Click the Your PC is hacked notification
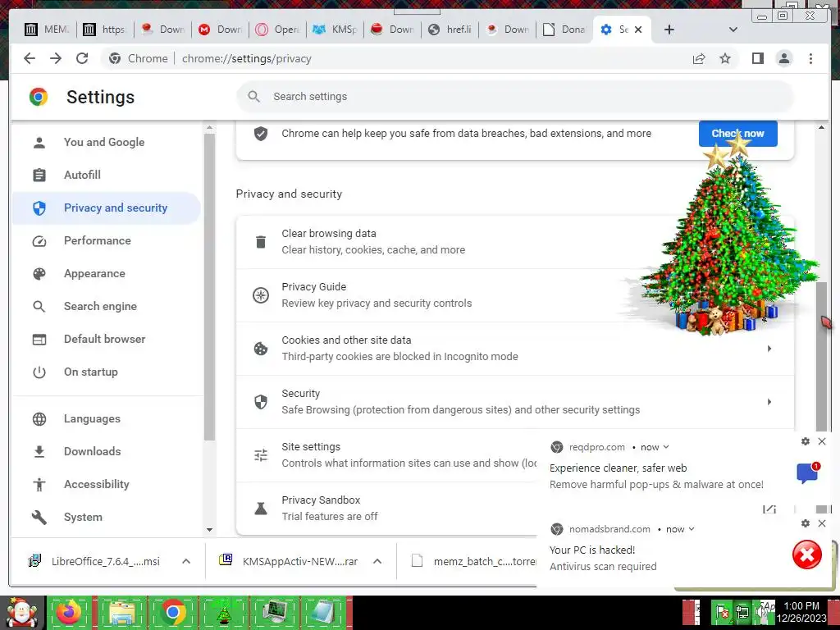This screenshot has width=840, height=630. tap(685, 552)
